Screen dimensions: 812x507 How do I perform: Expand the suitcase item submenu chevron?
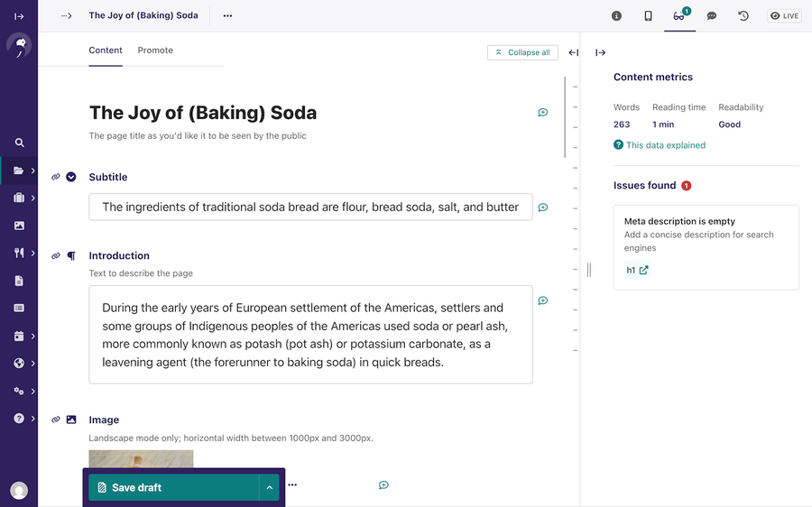click(x=32, y=198)
